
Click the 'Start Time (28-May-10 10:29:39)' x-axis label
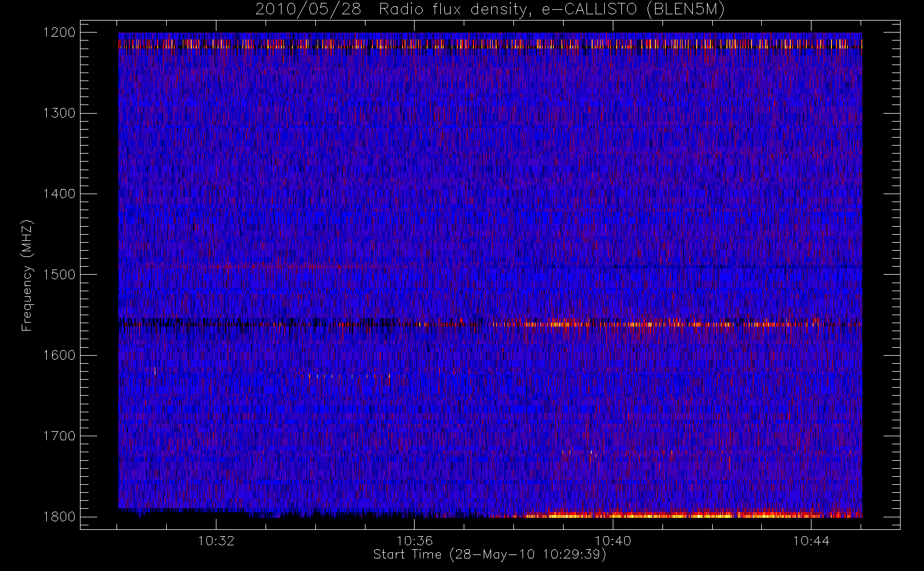coord(489,554)
